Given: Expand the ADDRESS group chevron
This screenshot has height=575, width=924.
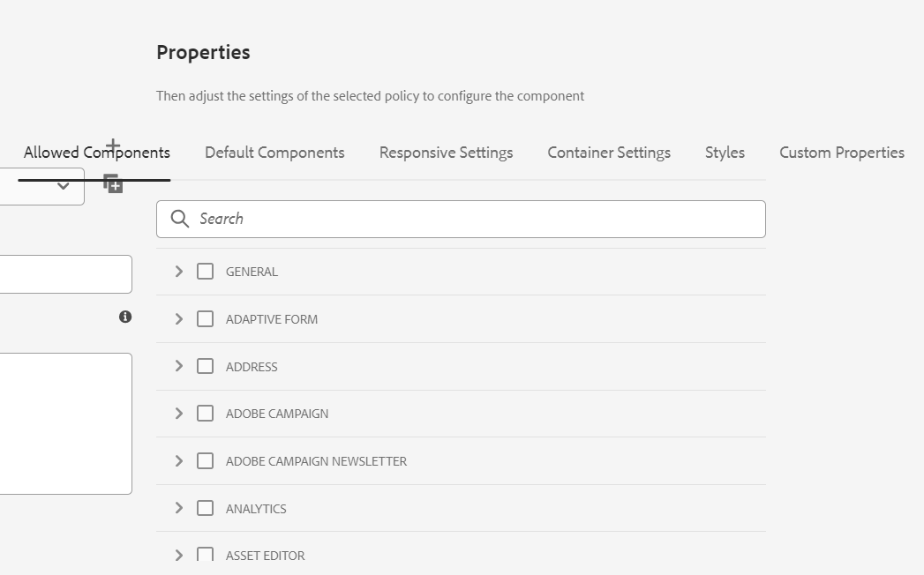Looking at the screenshot, I should pyautogui.click(x=179, y=367).
